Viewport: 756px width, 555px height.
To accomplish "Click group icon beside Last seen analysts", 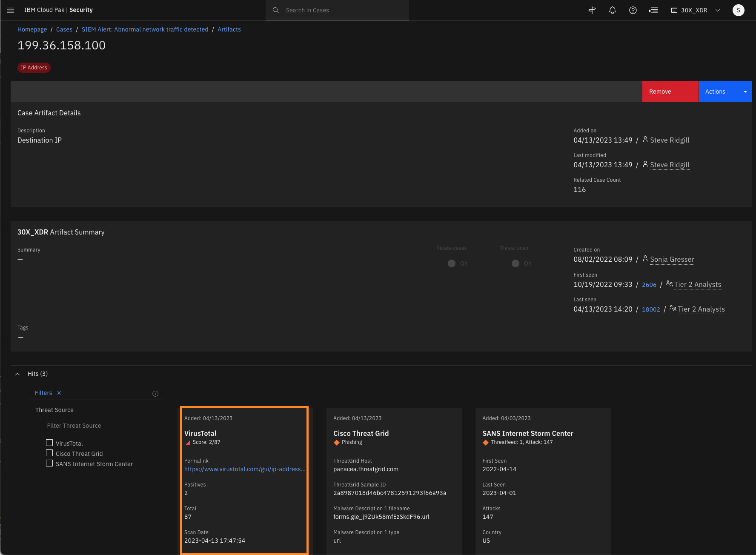I will click(673, 308).
